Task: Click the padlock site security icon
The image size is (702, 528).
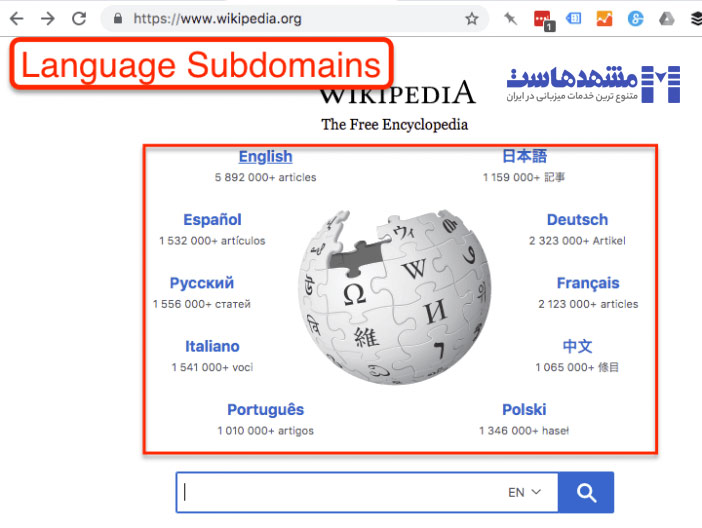Action: [x=118, y=18]
